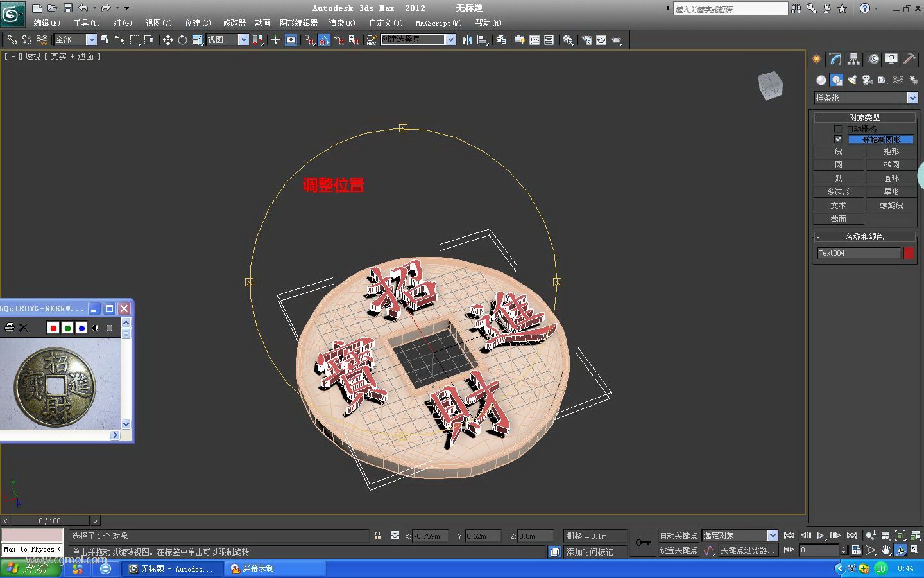The height and width of the screenshot is (578, 924).
Task: Click the Open File folder icon
Action: tap(53, 8)
